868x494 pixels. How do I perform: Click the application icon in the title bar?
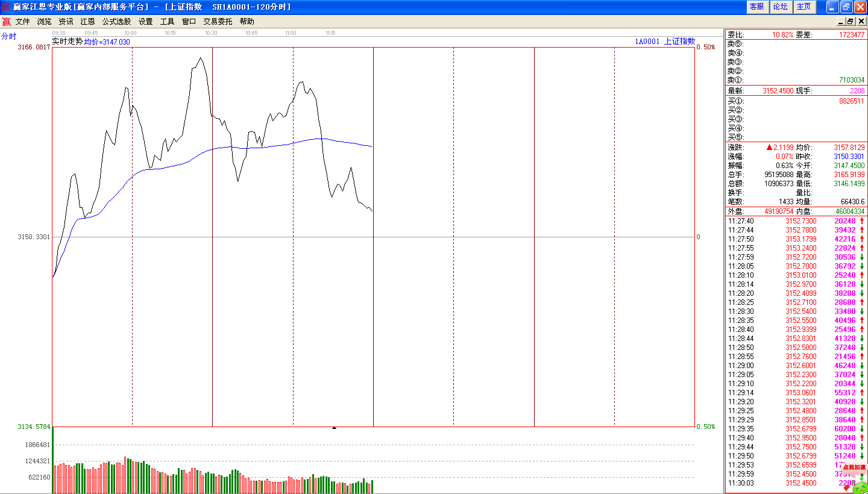click(6, 7)
